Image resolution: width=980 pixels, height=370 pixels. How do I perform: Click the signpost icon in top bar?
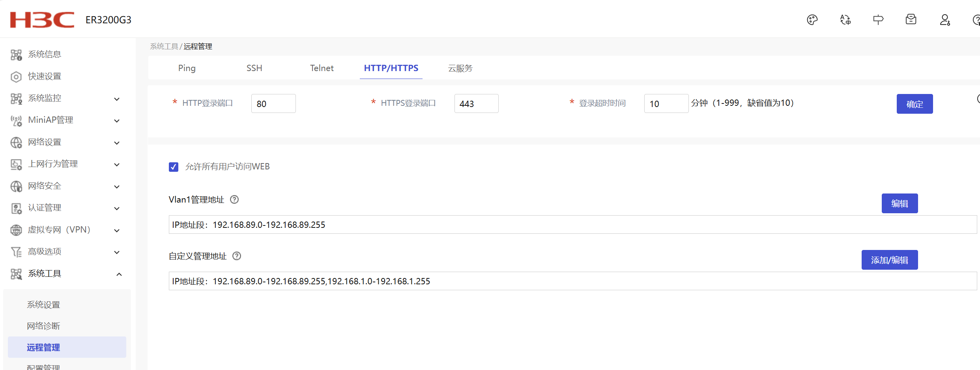(878, 20)
